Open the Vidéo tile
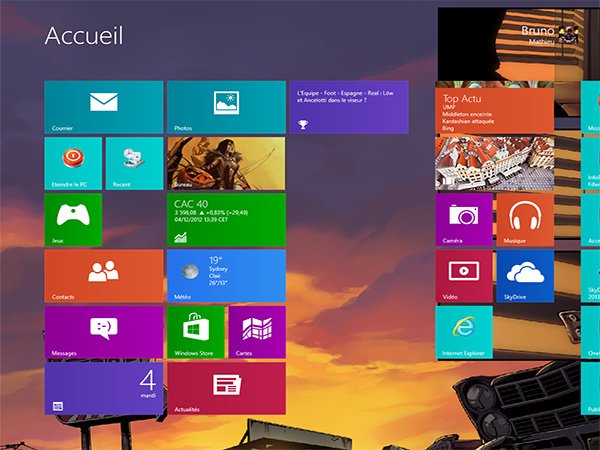The height and width of the screenshot is (450, 600). pyautogui.click(x=464, y=276)
